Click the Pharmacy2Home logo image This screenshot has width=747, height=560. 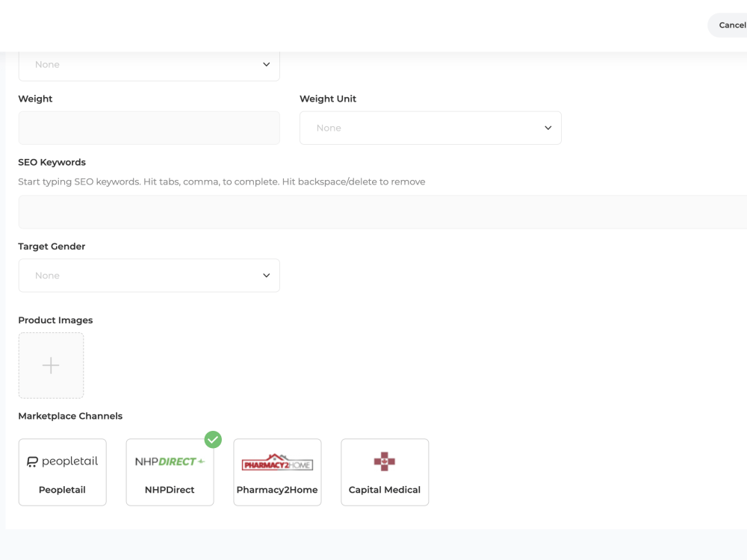pyautogui.click(x=277, y=462)
